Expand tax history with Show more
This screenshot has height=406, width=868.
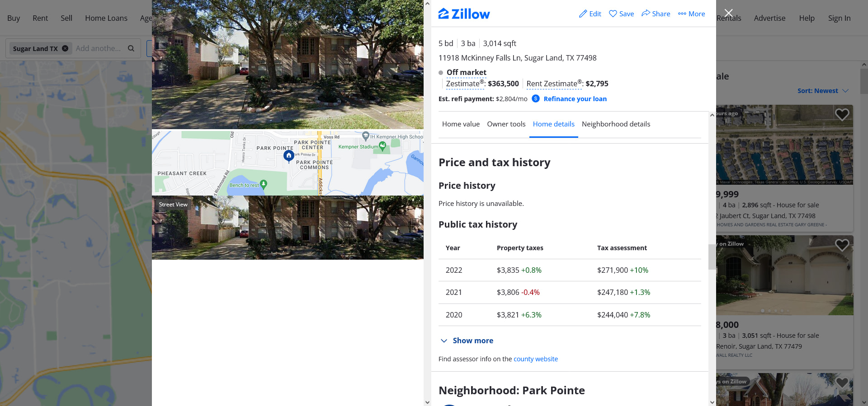coord(467,341)
